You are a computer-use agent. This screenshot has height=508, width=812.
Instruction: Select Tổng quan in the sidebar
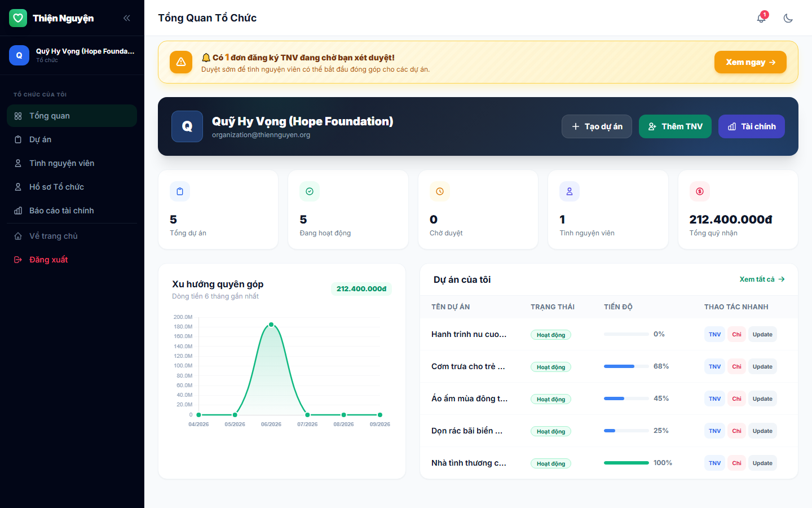pyautogui.click(x=72, y=116)
